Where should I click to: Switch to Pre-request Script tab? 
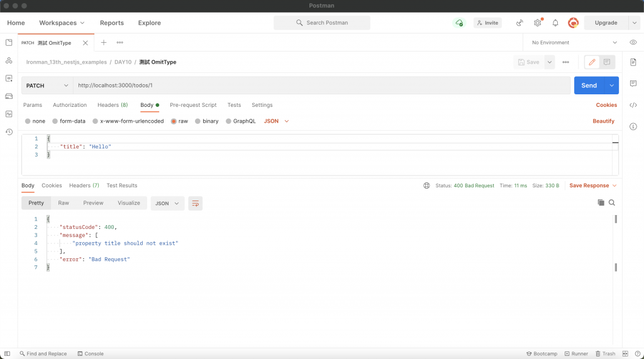(193, 105)
